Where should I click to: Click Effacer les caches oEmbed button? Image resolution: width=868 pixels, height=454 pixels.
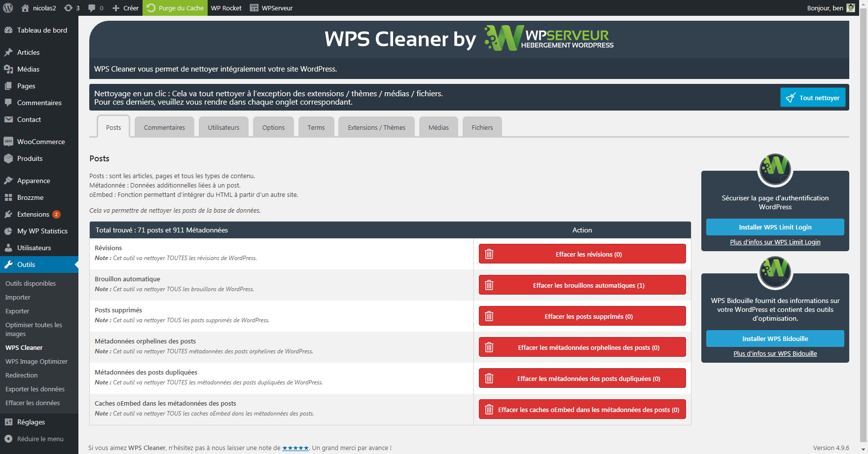582,410
